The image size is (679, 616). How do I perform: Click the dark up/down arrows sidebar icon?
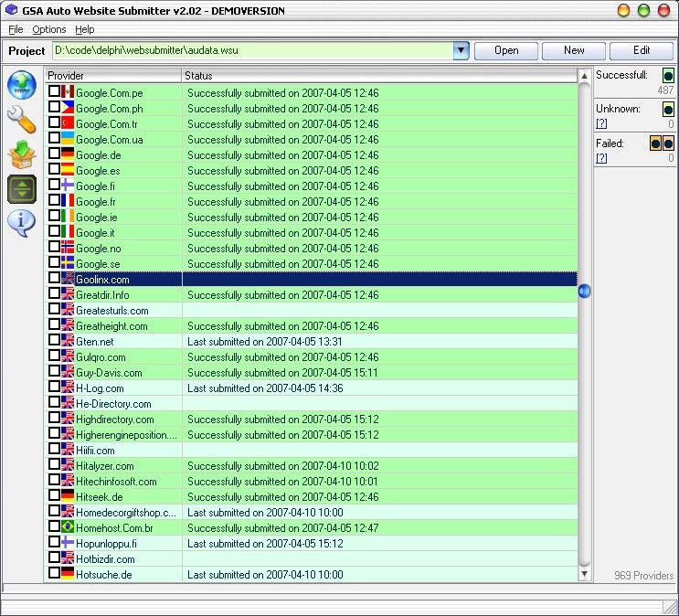click(21, 188)
